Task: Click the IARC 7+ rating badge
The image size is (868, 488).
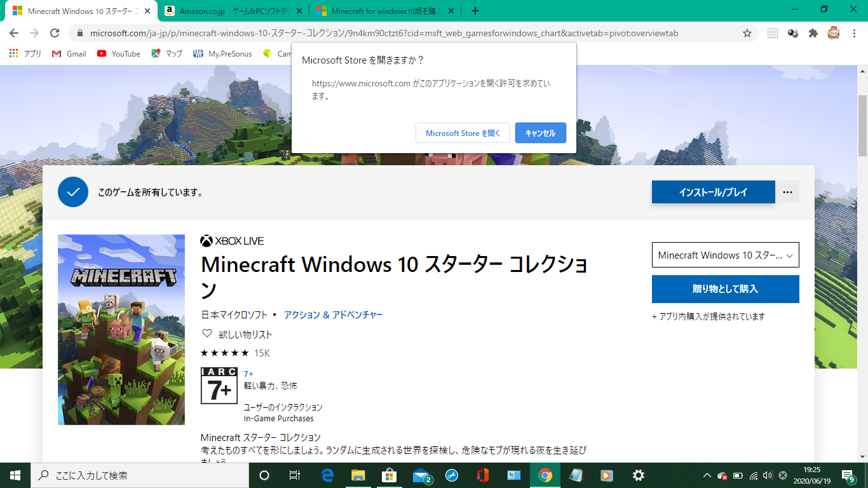Action: pyautogui.click(x=219, y=386)
